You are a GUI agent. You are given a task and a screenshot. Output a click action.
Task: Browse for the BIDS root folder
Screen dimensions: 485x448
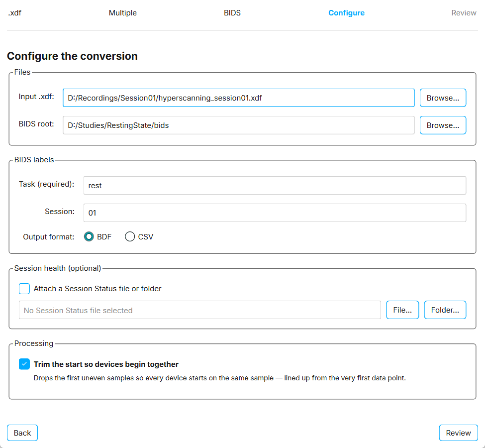[443, 125]
